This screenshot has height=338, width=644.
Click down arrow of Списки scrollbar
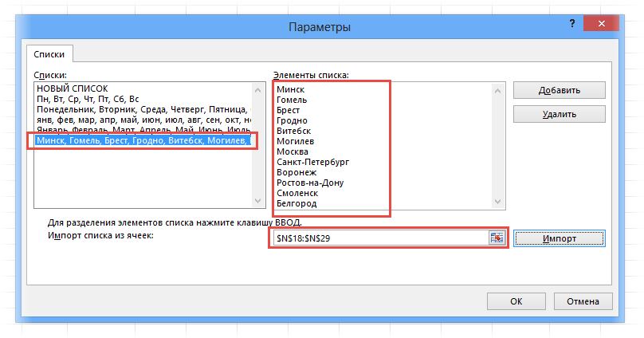tap(257, 202)
